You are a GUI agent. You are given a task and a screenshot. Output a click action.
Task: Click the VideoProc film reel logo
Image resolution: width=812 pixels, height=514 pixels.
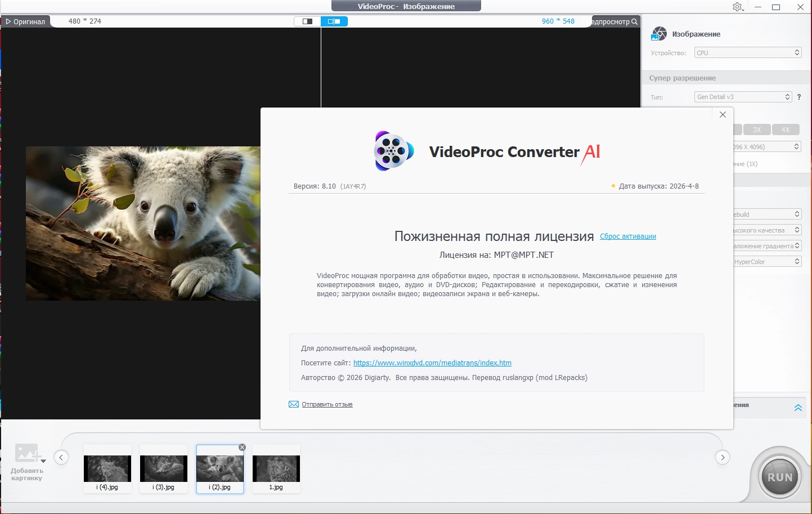click(394, 151)
